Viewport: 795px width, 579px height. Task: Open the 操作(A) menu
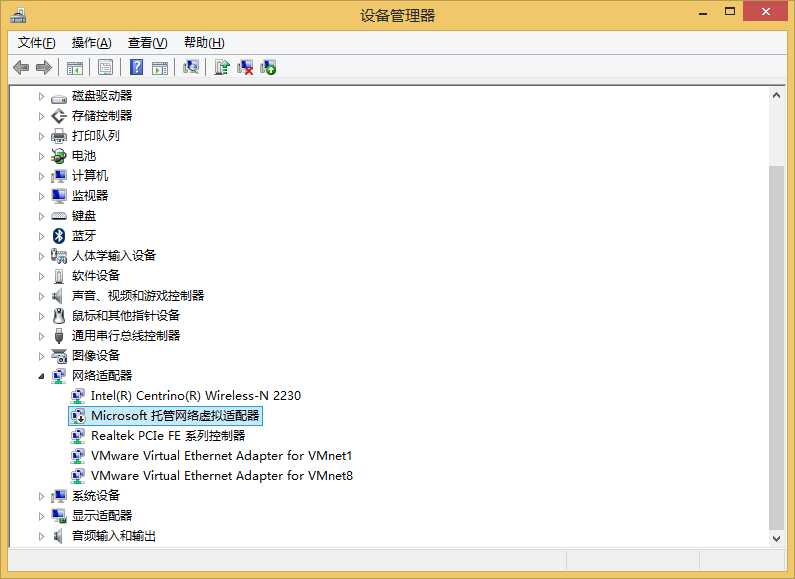[91, 43]
